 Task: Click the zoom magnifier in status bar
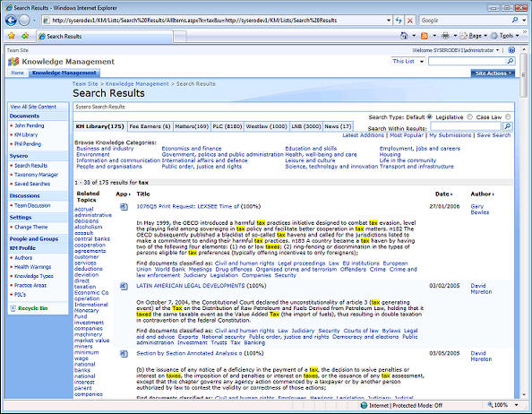click(490, 405)
